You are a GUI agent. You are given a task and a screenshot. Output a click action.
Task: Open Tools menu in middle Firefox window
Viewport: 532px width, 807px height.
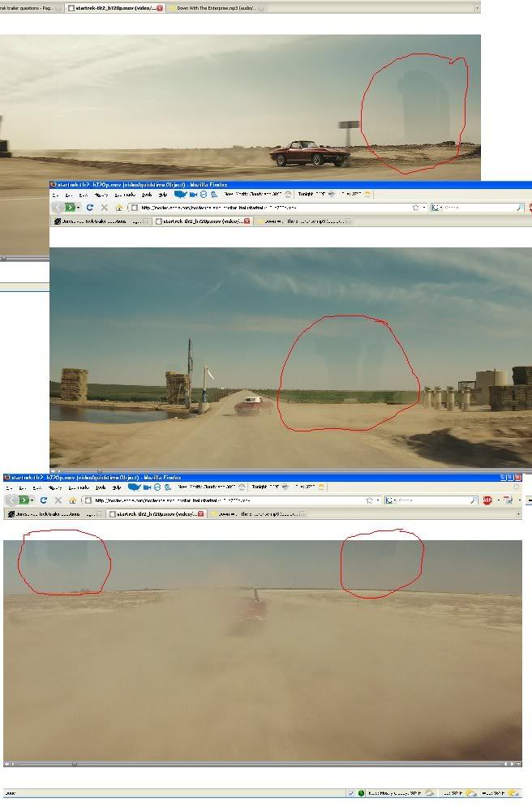point(147,195)
